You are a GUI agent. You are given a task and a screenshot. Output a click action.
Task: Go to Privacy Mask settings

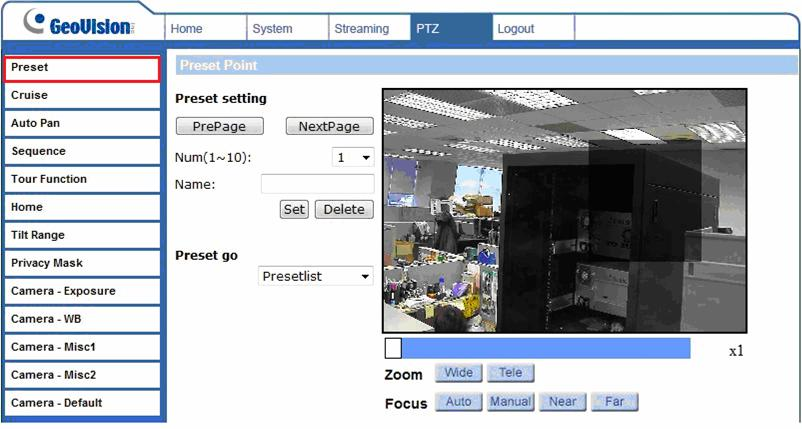tap(82, 263)
